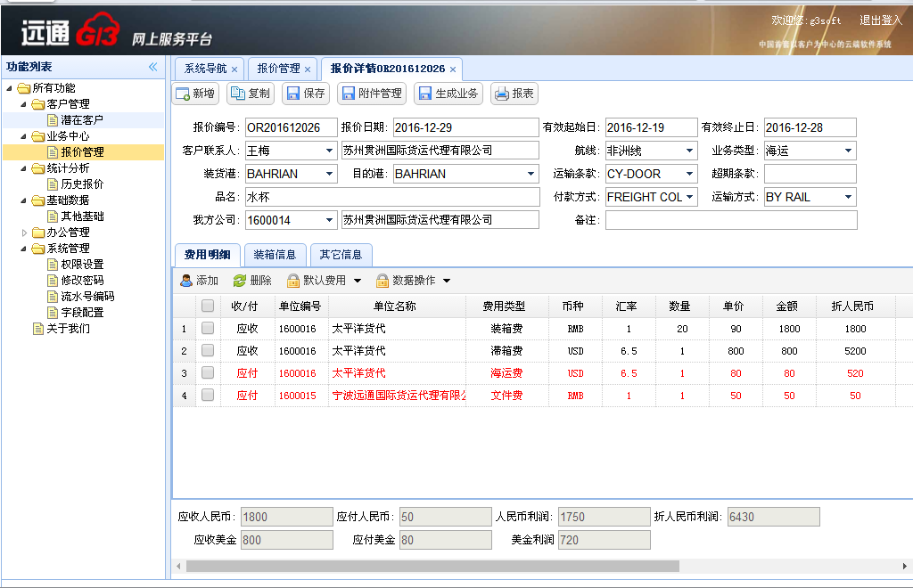
Task: Toggle the select-all checkbox in table header
Action: (207, 306)
